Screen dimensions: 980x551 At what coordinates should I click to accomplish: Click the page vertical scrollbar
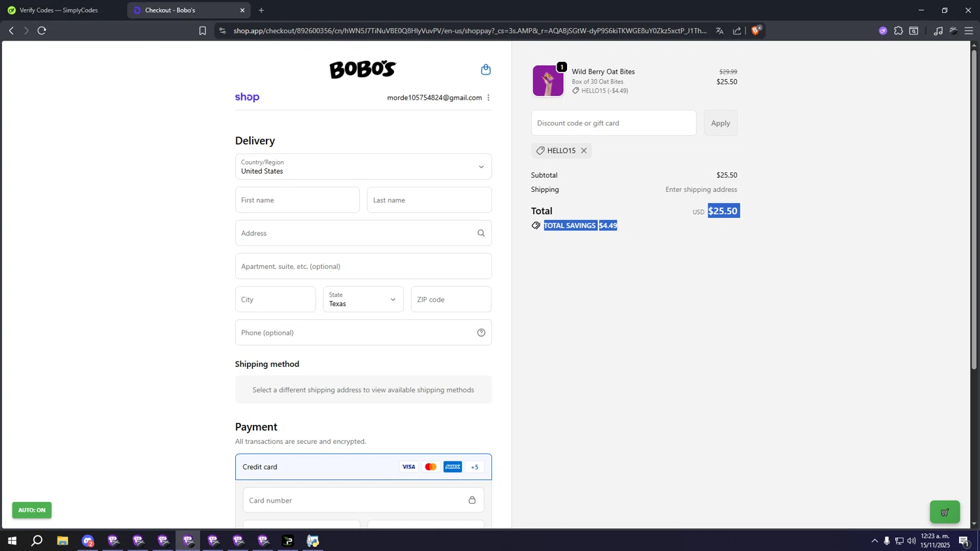974,209
